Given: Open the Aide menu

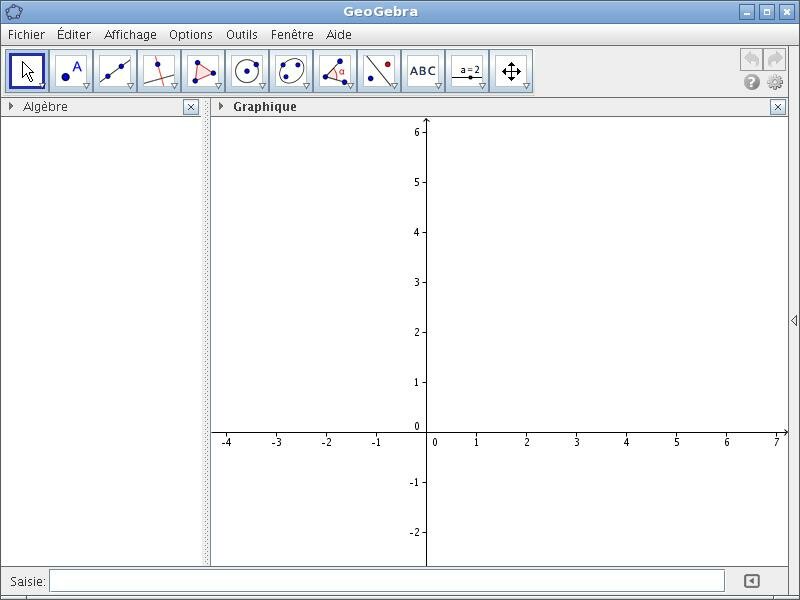Looking at the screenshot, I should [339, 35].
